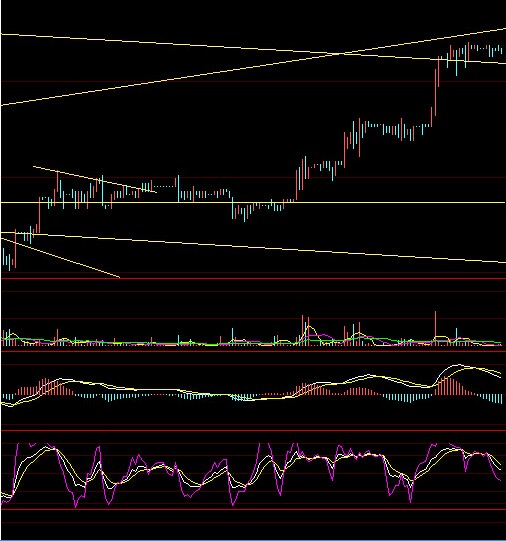Viewport: 506px width, 541px height.
Task: Select the horizontal yellow line across price chart
Action: 253,203
